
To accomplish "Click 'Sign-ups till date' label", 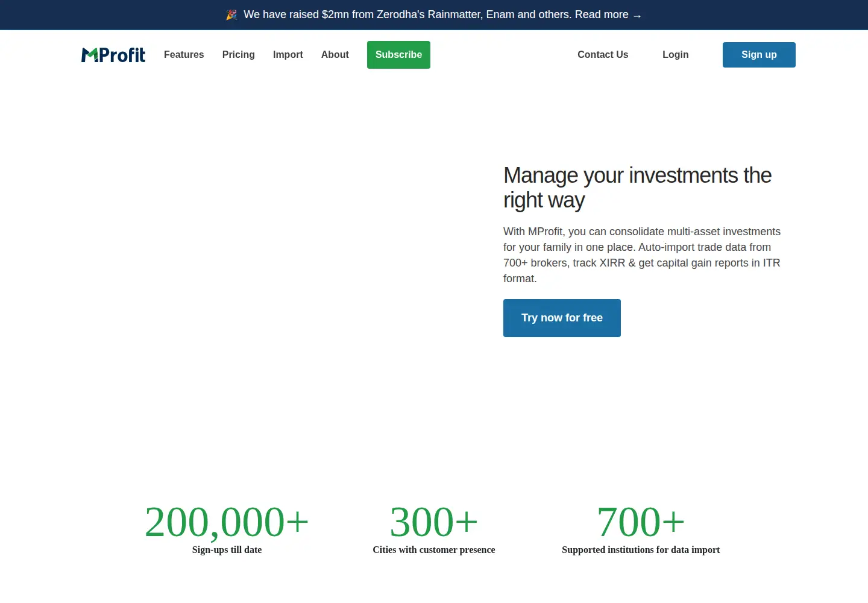I will point(227,550).
